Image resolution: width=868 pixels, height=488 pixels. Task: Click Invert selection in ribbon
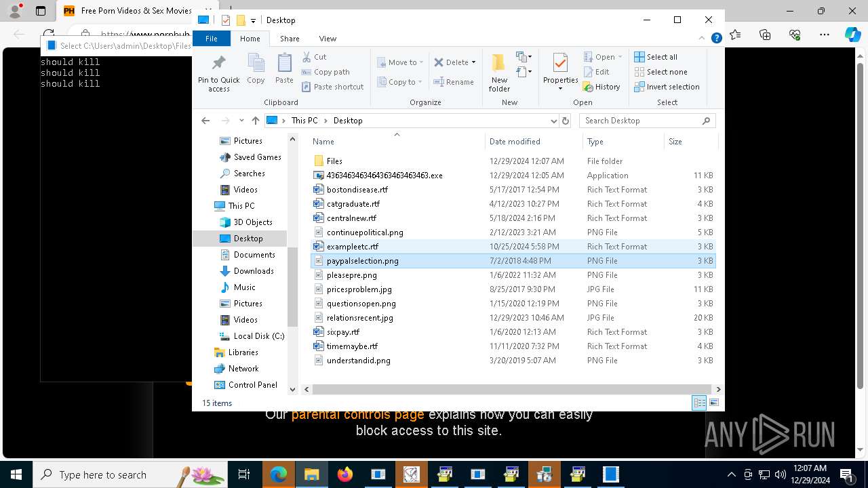tap(667, 87)
